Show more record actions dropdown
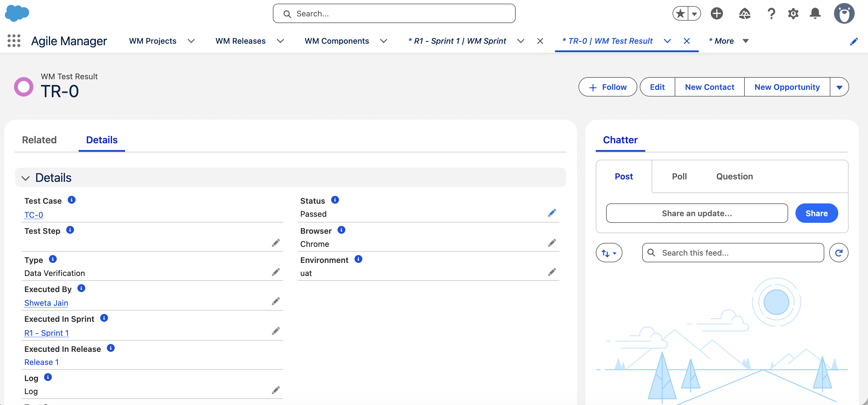868x405 pixels. click(x=839, y=87)
